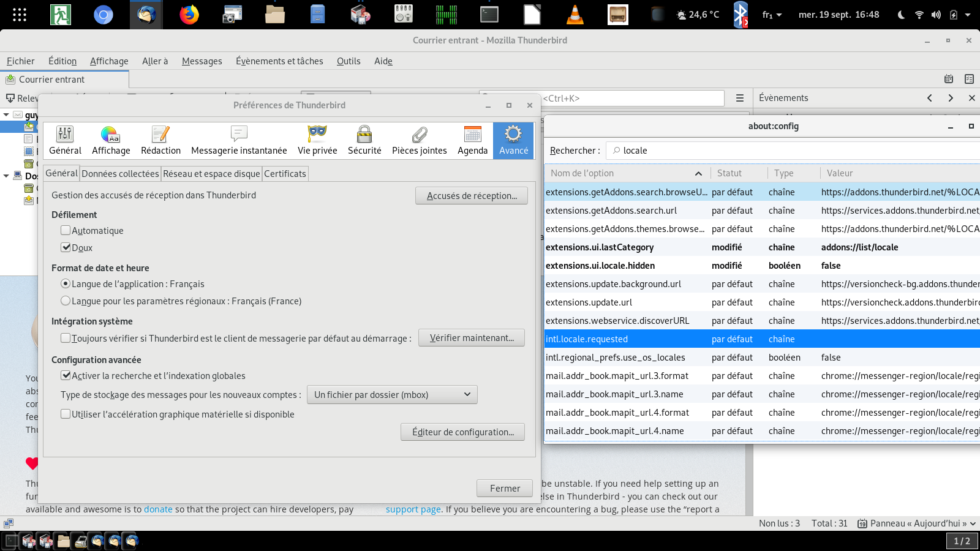Toggle Activer la recherche et l'indexation globales
The width and height of the screenshot is (980, 551).
click(x=66, y=375)
